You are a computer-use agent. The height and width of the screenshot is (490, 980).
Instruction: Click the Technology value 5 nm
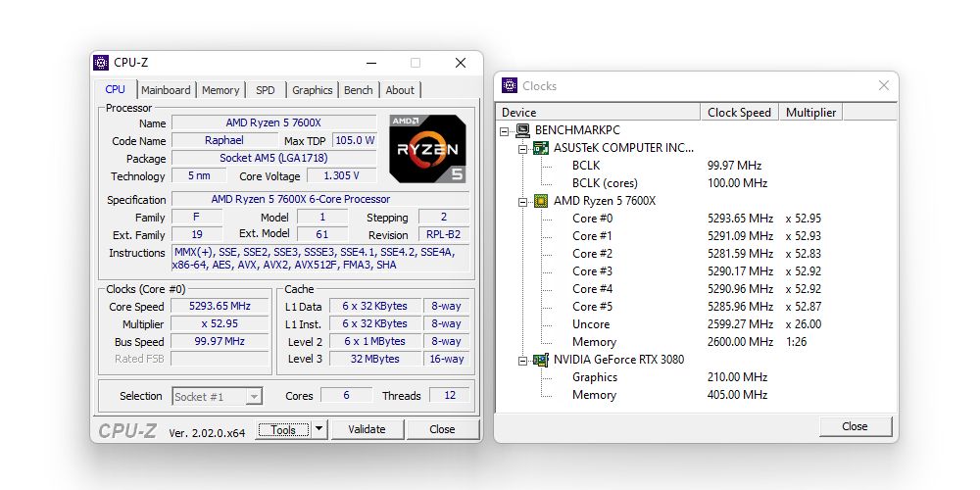[199, 176]
